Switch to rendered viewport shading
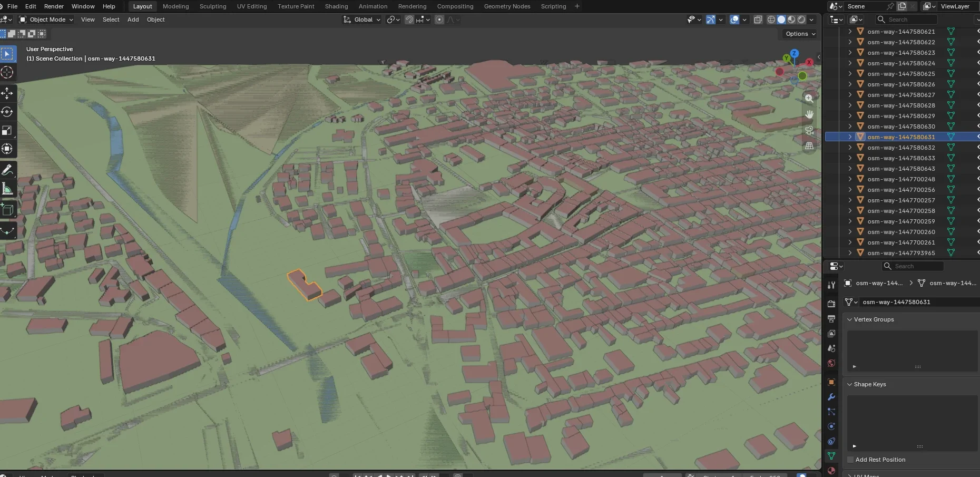Screen dimensions: 980x477 point(801,20)
